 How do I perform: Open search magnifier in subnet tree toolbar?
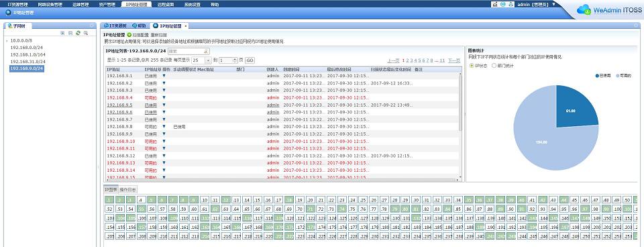[x=86, y=33]
